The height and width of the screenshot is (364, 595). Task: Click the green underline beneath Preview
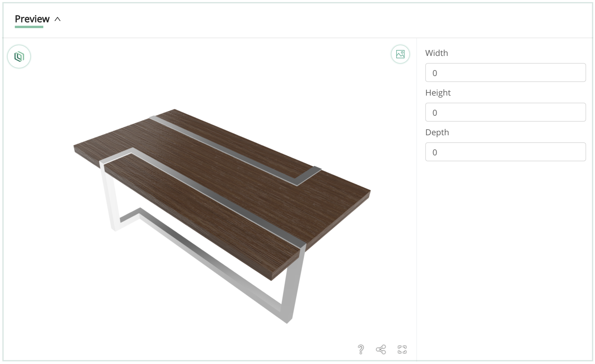[29, 27]
